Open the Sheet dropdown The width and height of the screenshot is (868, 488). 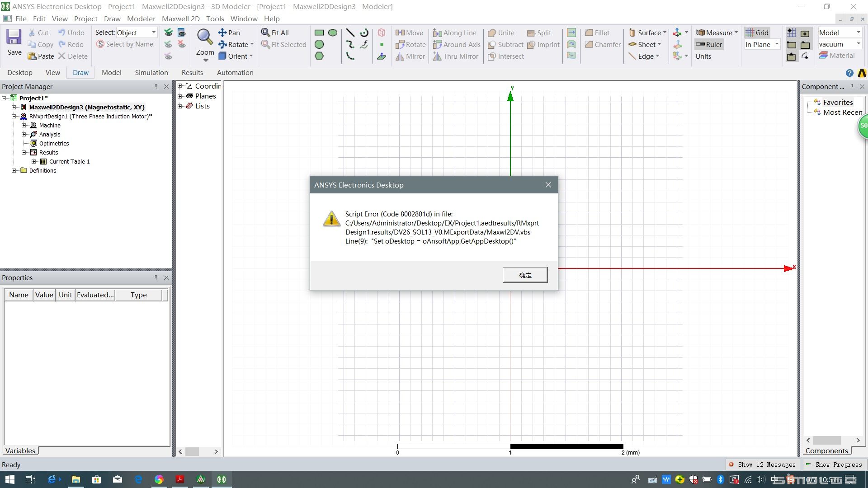point(659,44)
